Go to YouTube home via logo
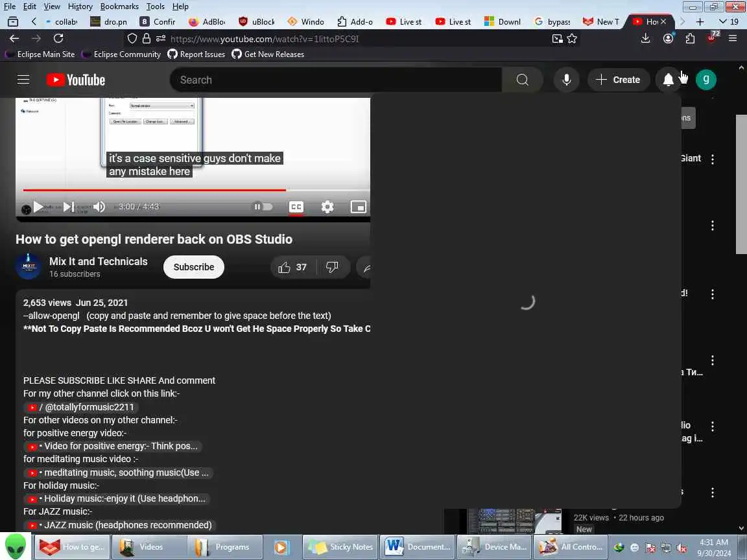 click(x=76, y=80)
